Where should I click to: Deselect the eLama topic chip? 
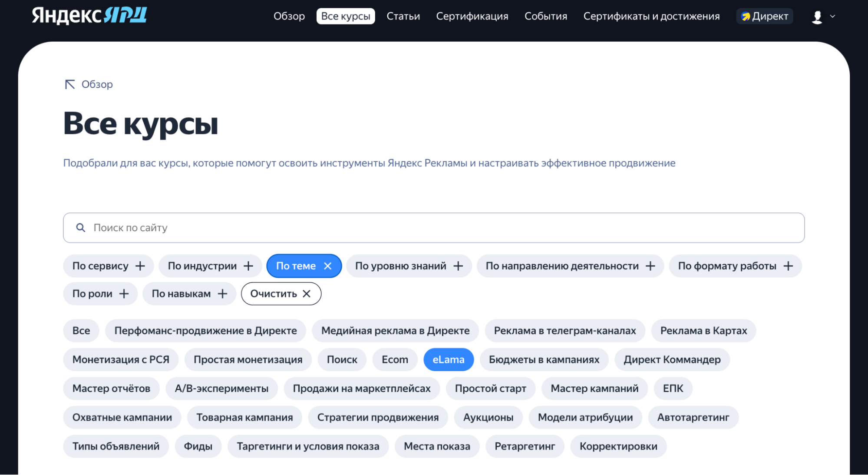click(449, 359)
